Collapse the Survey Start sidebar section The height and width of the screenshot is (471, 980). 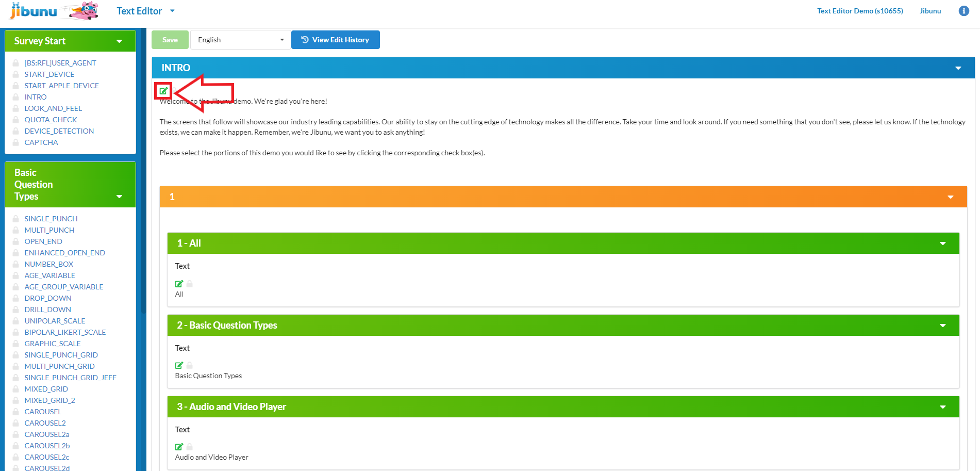pos(120,41)
